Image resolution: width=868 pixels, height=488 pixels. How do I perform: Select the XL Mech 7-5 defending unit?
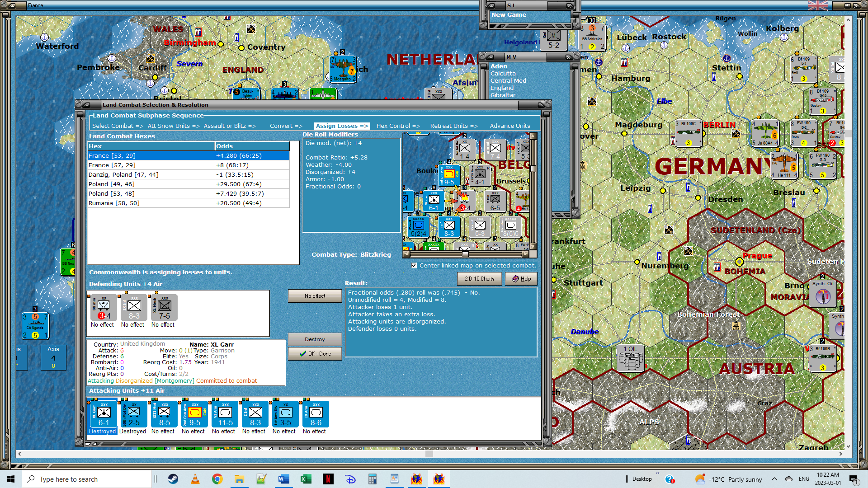pyautogui.click(x=164, y=308)
